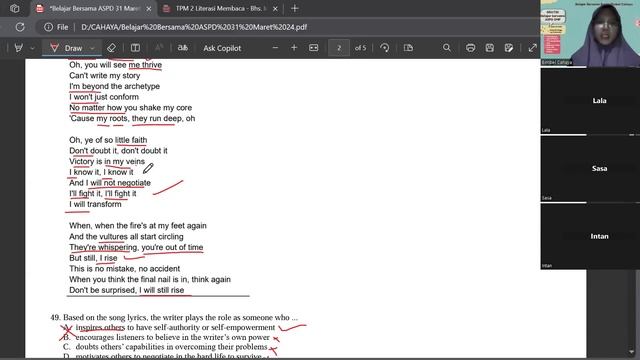The height and width of the screenshot is (360, 640).
Task: Click answer option C "doubts others' capabilities"
Action: (171, 347)
